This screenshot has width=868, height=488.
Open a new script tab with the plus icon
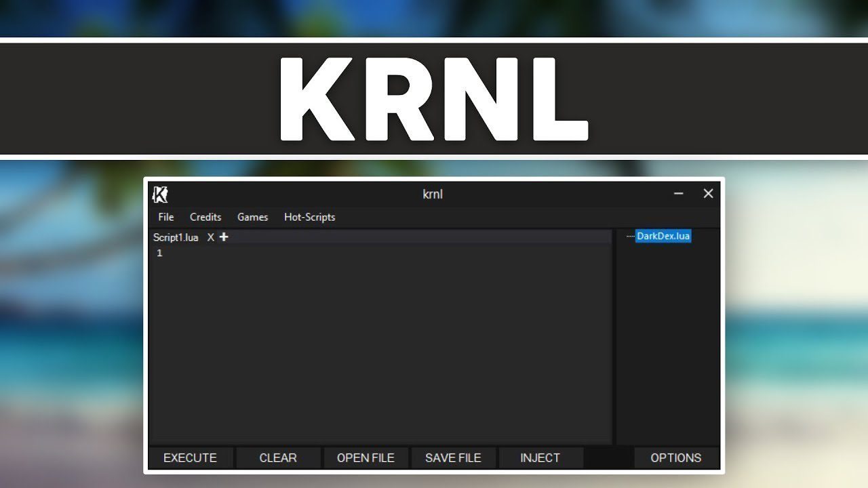[223, 237]
